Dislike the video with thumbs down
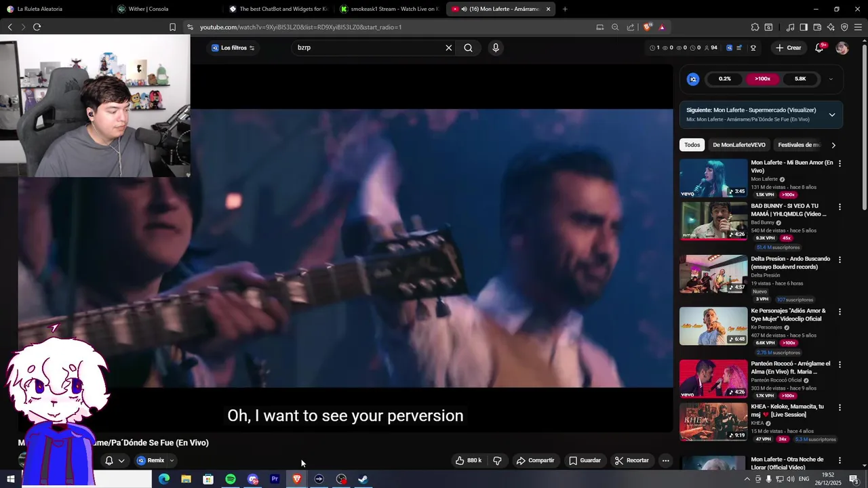Viewport: 868px width, 488px height. [x=497, y=461]
